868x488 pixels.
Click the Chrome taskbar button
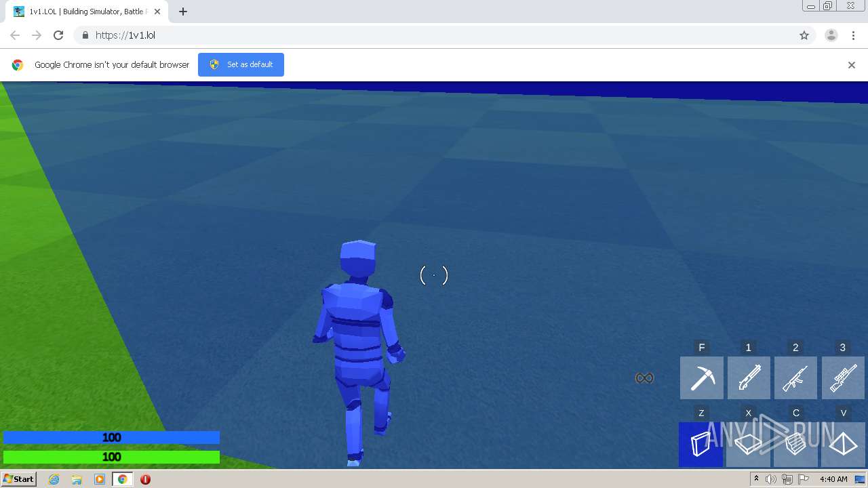[123, 479]
